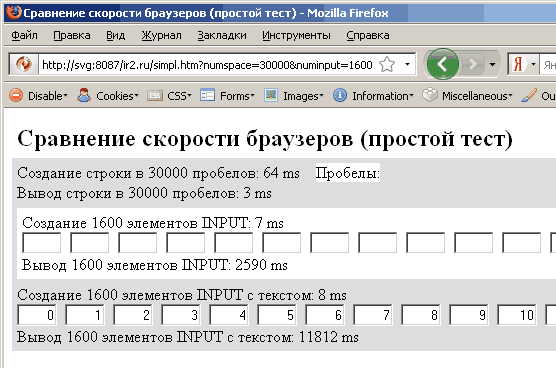556x368 pixels.
Task: Click the input containing 8
Action: click(421, 314)
